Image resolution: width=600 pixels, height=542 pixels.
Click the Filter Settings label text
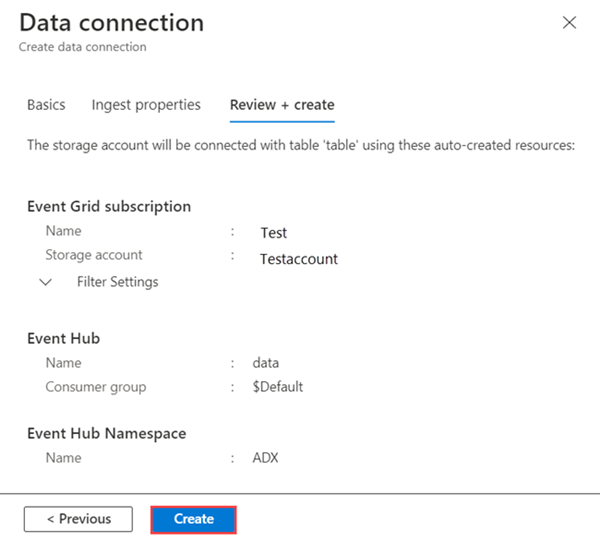click(x=117, y=282)
